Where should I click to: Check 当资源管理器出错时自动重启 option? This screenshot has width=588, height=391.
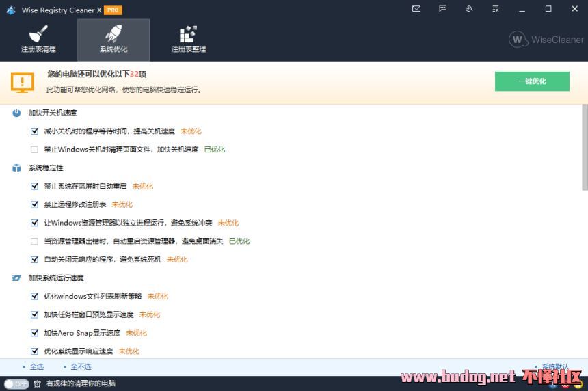(x=34, y=241)
